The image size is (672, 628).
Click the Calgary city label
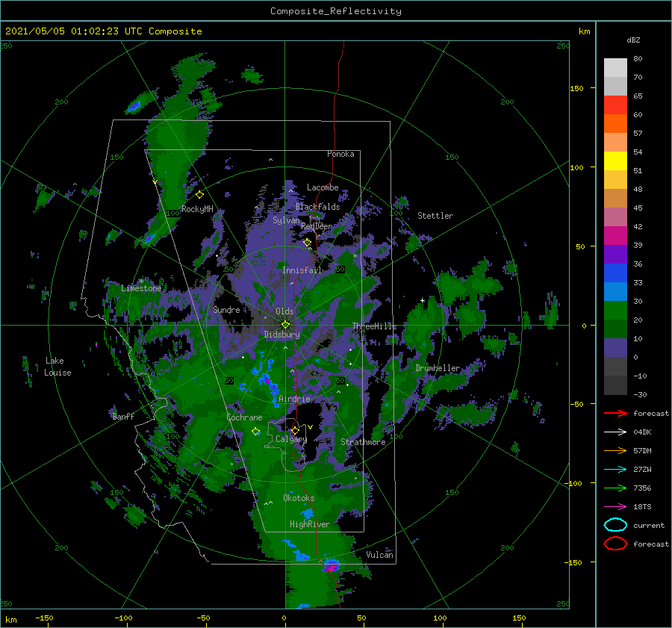(291, 439)
